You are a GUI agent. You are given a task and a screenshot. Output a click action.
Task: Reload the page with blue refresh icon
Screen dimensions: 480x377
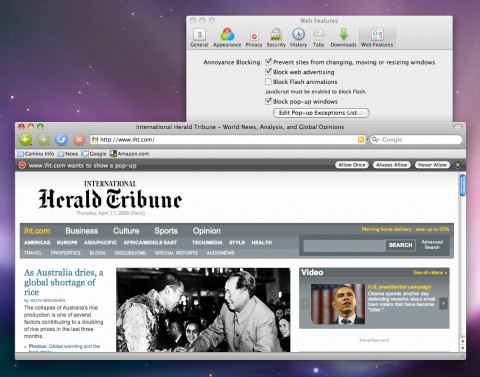[61, 139]
